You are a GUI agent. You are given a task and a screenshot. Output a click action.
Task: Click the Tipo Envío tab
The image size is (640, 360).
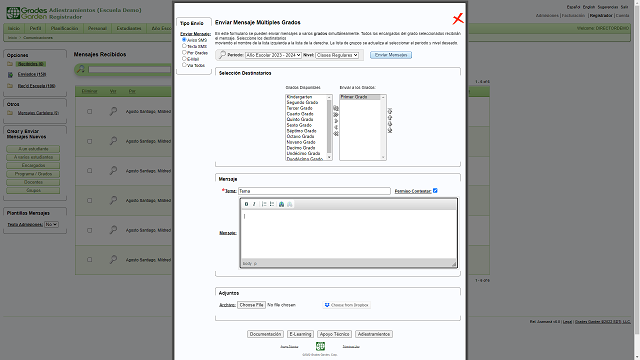click(193, 23)
